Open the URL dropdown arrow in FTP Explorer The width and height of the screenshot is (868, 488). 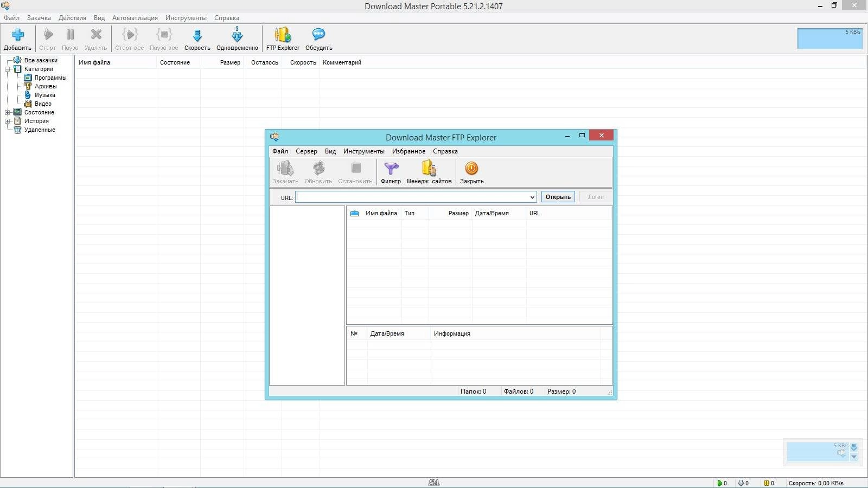tap(532, 197)
